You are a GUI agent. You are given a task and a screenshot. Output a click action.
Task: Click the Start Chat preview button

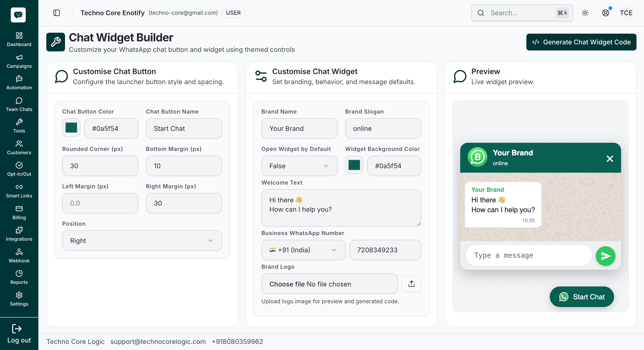(x=582, y=297)
